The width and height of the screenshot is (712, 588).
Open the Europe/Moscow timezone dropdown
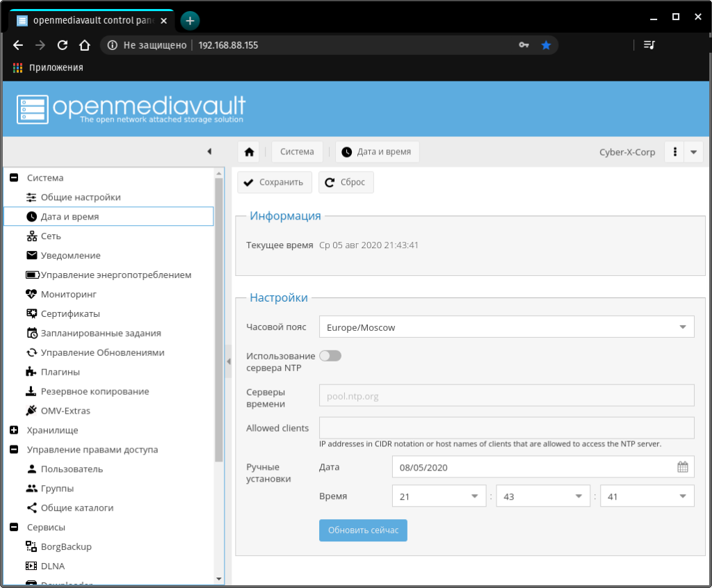(x=506, y=327)
